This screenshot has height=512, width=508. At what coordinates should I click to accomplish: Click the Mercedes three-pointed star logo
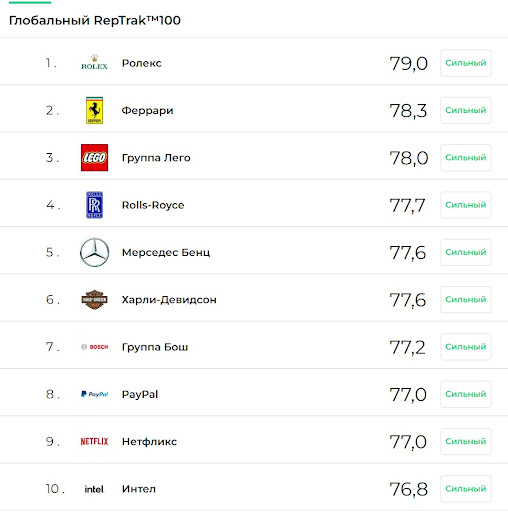[x=94, y=252]
